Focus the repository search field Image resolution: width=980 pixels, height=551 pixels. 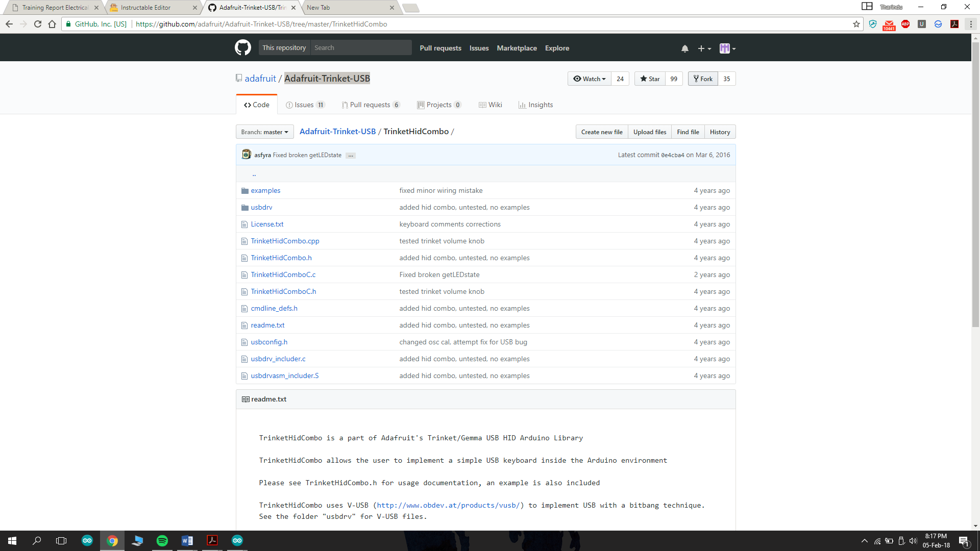point(360,48)
